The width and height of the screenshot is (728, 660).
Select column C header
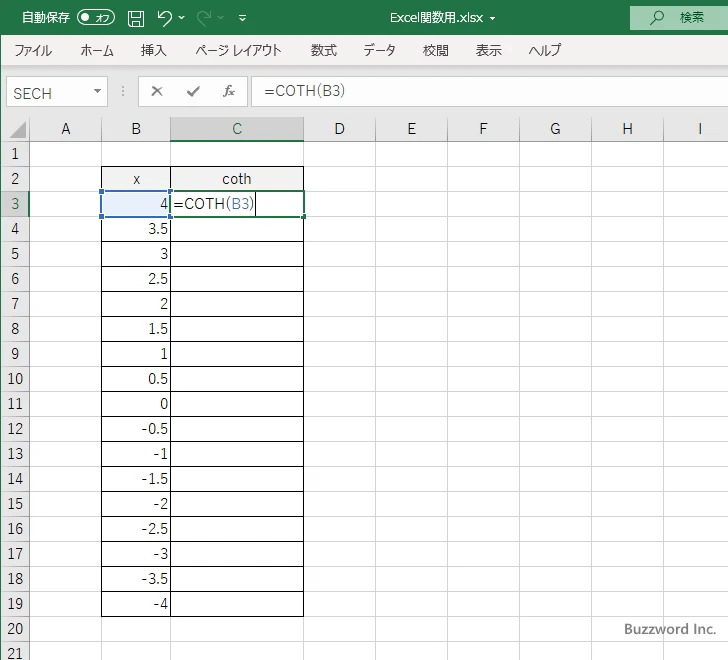[237, 129]
